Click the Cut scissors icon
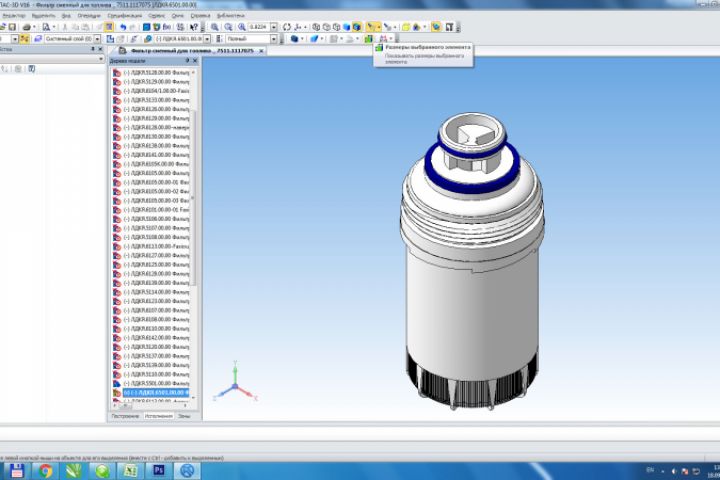 (x=65, y=27)
